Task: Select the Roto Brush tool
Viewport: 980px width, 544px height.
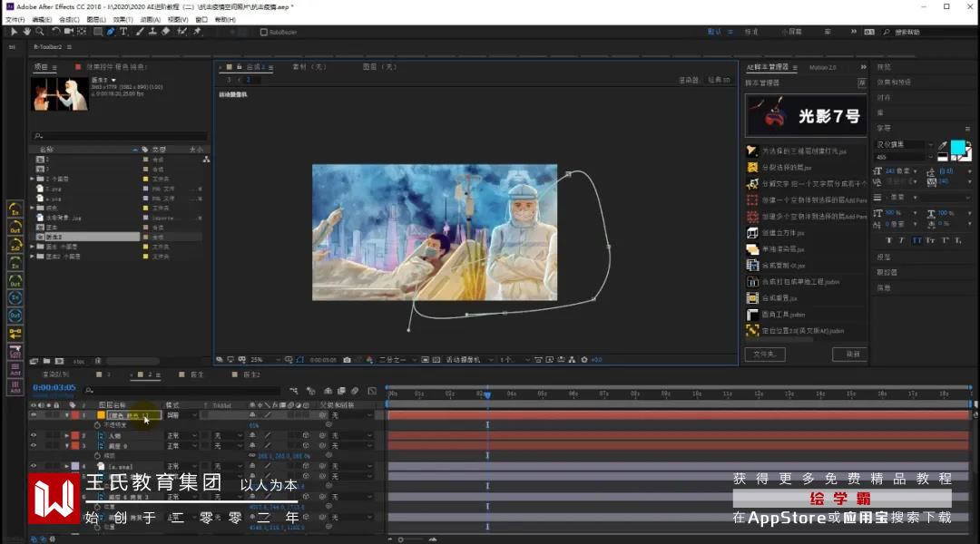Action: (x=181, y=31)
